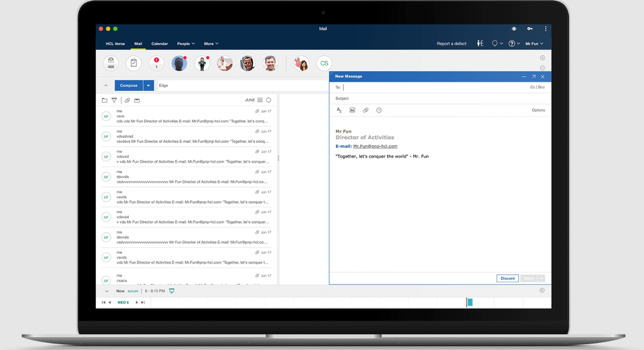Open the three-dot menu in title bar
Screen dimensions: 644x350
(x=545, y=29)
